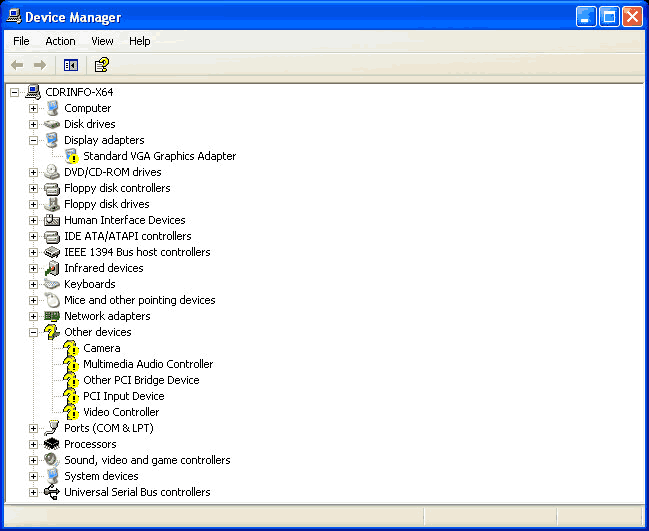Click the Floppy disk controllers icon

click(x=52, y=188)
